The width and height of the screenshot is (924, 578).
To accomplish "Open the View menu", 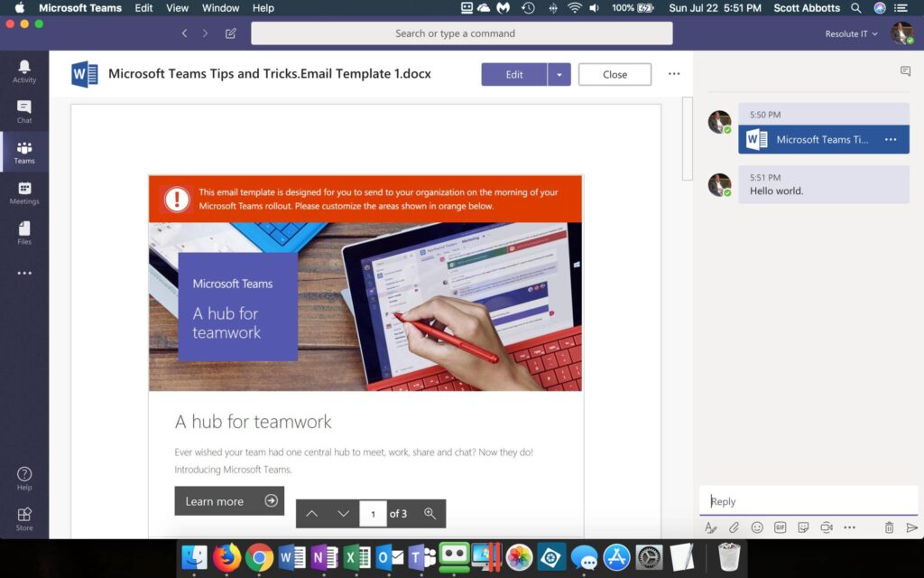I will (x=177, y=7).
